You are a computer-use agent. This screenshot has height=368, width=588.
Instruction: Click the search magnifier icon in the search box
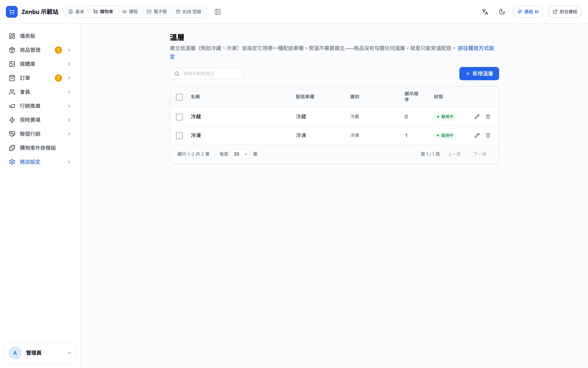click(177, 73)
